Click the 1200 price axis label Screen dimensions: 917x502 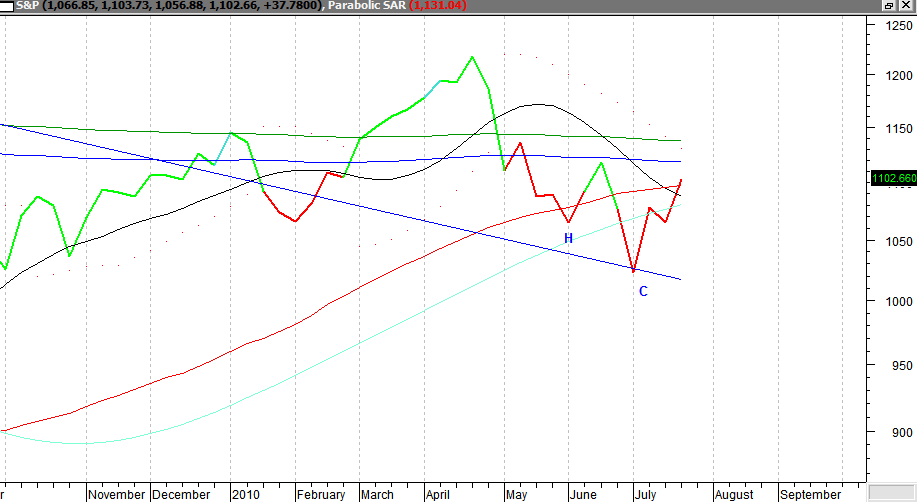click(x=899, y=75)
